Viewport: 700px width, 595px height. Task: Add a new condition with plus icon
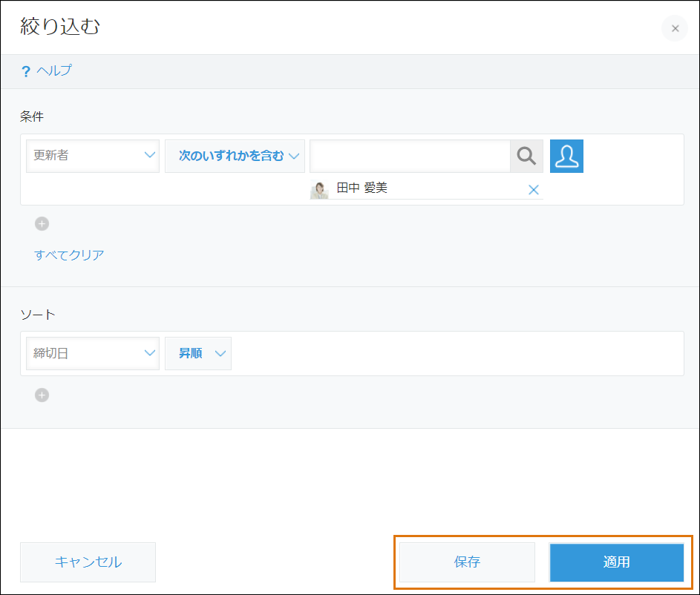42,223
